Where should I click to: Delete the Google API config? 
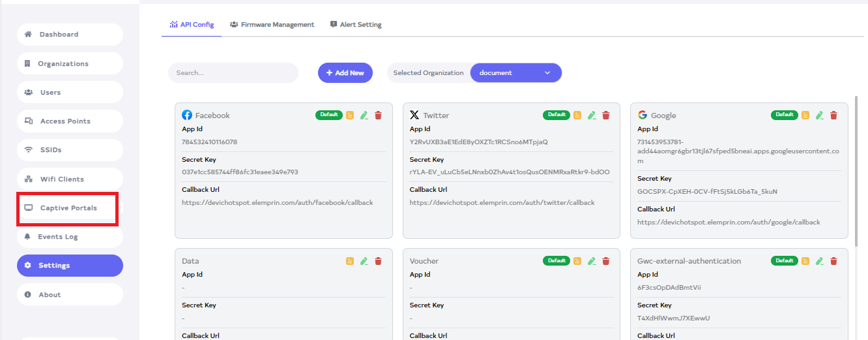tap(833, 116)
